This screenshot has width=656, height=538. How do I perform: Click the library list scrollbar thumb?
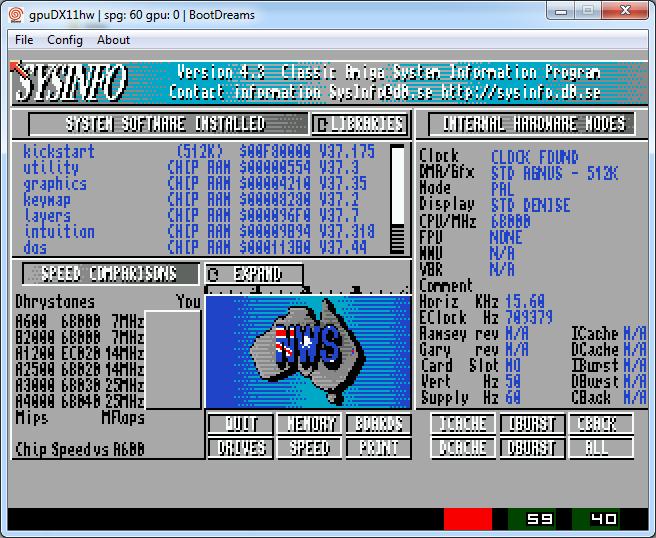point(397,186)
